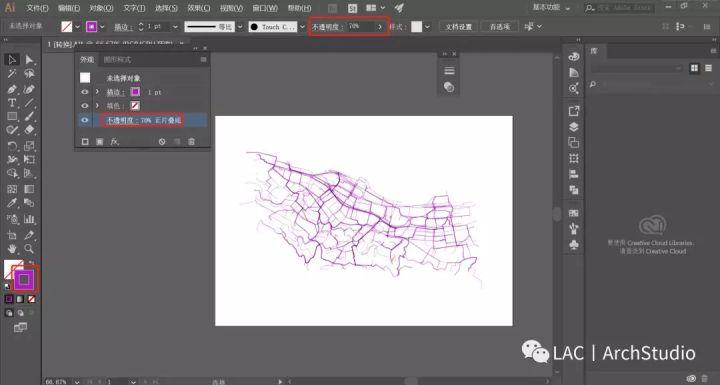The width and height of the screenshot is (720, 385).
Task: Open the 对象(O) menu
Action: click(101, 8)
